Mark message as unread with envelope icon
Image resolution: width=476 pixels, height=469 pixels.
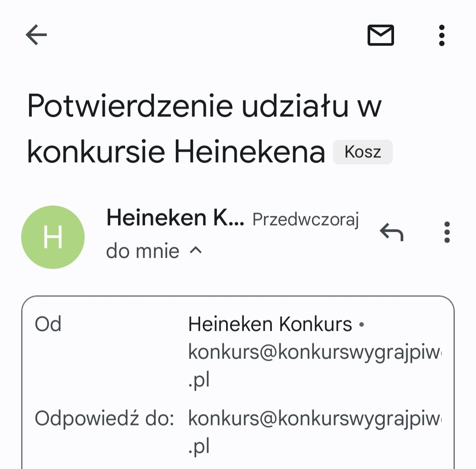point(381,35)
